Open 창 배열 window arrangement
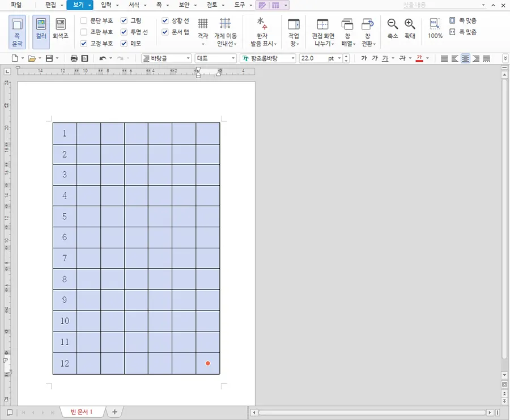This screenshot has height=420, width=510. click(x=348, y=32)
